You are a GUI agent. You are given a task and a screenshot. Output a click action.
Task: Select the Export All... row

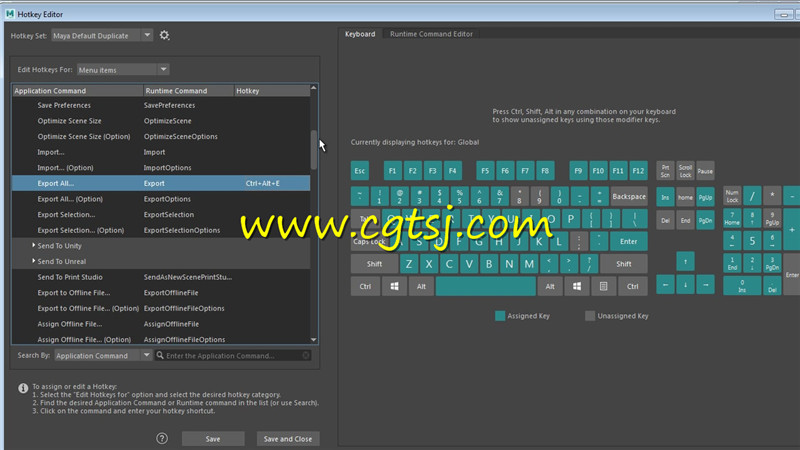[161, 183]
